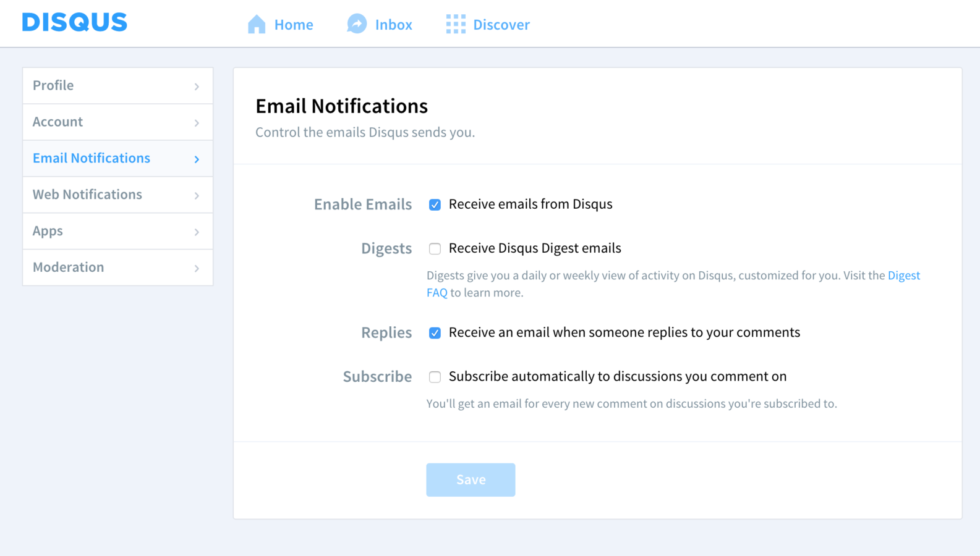Image resolution: width=980 pixels, height=556 pixels.
Task: Click the 'Replies' field label
Action: 386,332
